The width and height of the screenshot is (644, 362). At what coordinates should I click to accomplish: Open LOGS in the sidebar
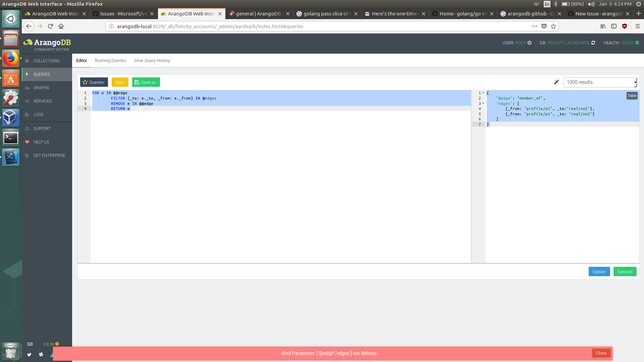click(x=47, y=115)
